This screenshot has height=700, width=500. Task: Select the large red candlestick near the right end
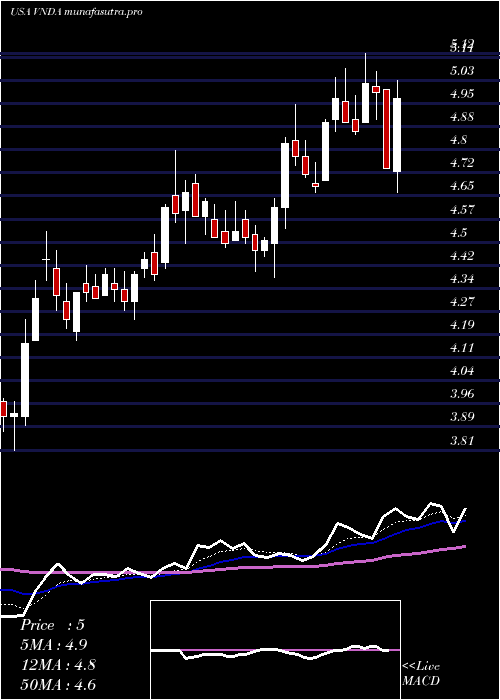click(386, 129)
